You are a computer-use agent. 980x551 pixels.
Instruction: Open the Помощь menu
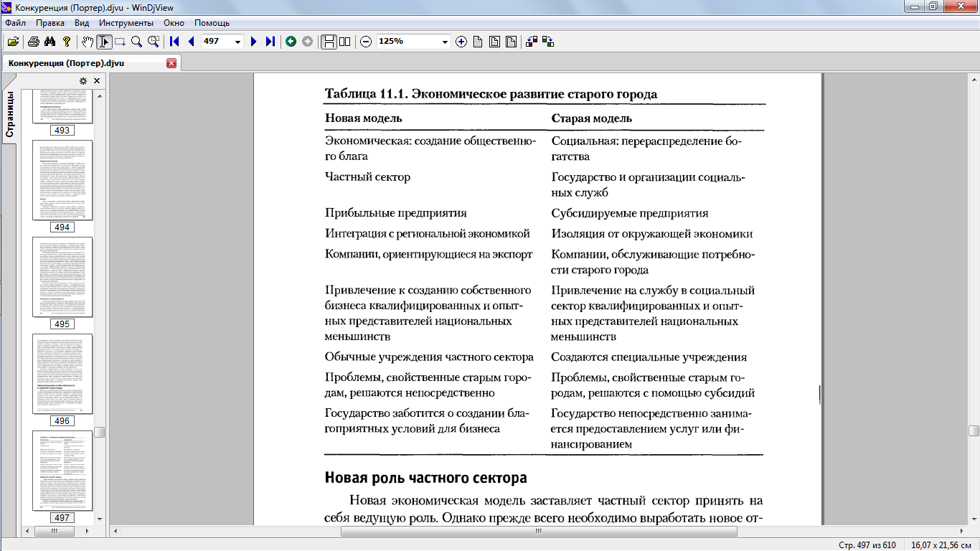(212, 23)
